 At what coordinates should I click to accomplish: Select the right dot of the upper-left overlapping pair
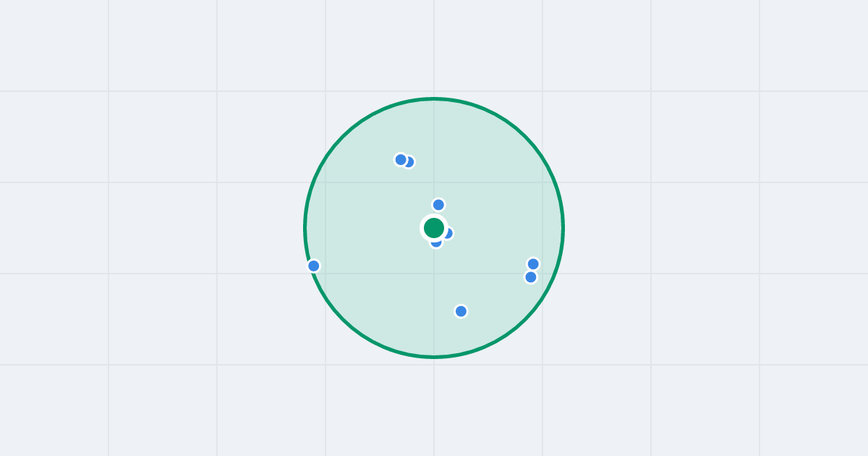(x=410, y=162)
